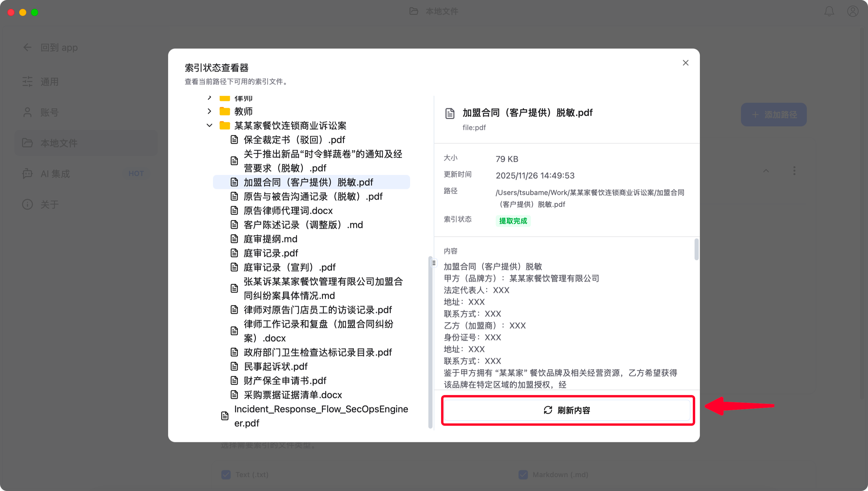The width and height of the screenshot is (868, 491).
Task: Click the content preview scrollbar
Action: tap(696, 249)
